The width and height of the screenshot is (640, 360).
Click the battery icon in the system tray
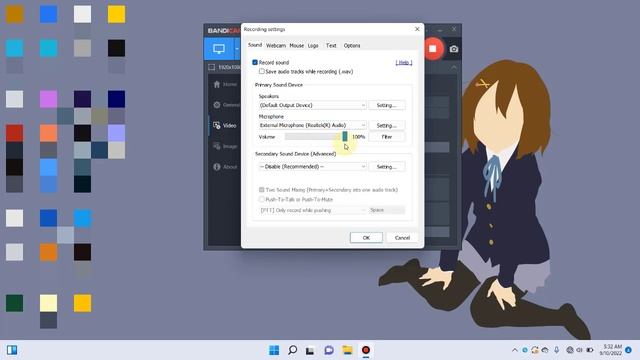(590, 350)
